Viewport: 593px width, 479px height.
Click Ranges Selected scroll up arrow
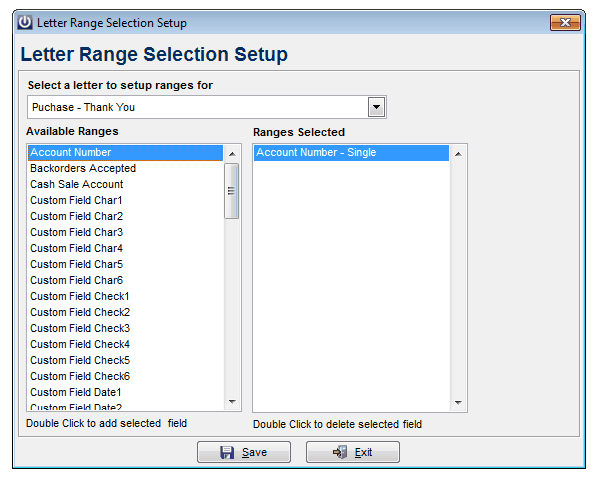click(x=458, y=154)
